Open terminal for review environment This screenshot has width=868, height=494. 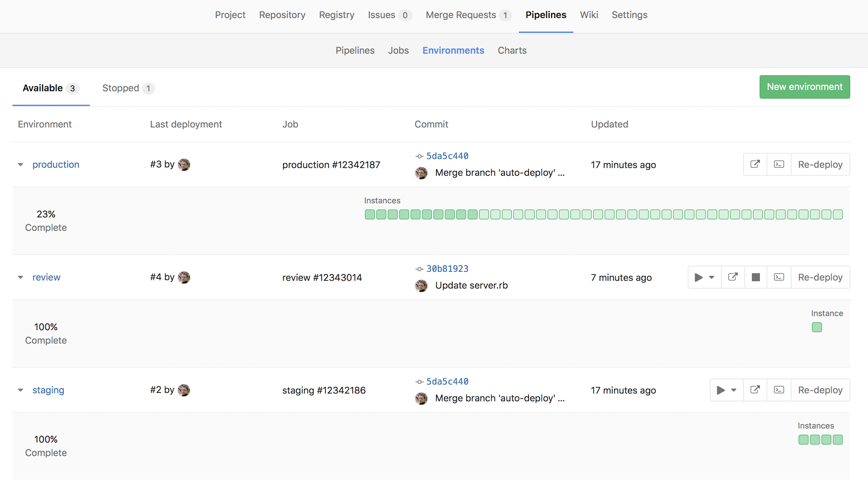779,277
